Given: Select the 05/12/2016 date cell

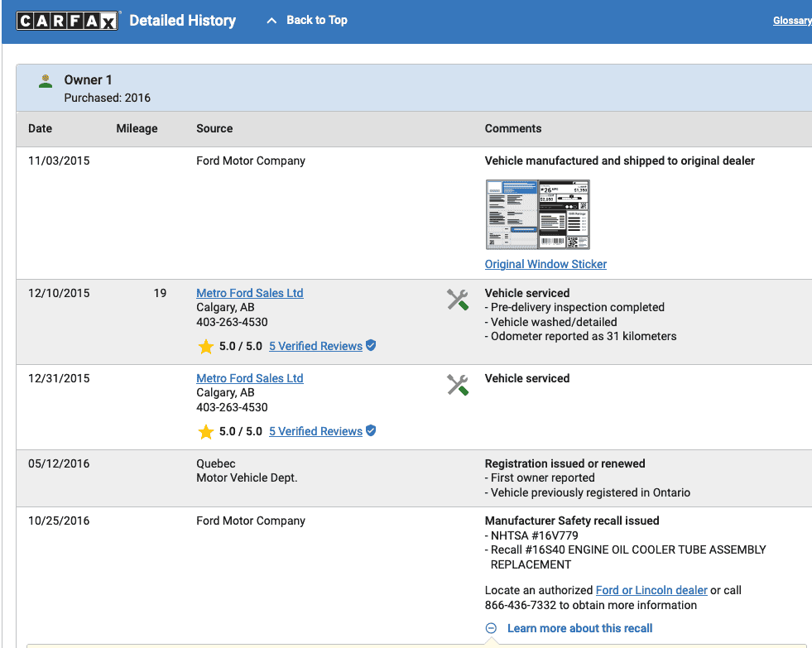Looking at the screenshot, I should 59,463.
